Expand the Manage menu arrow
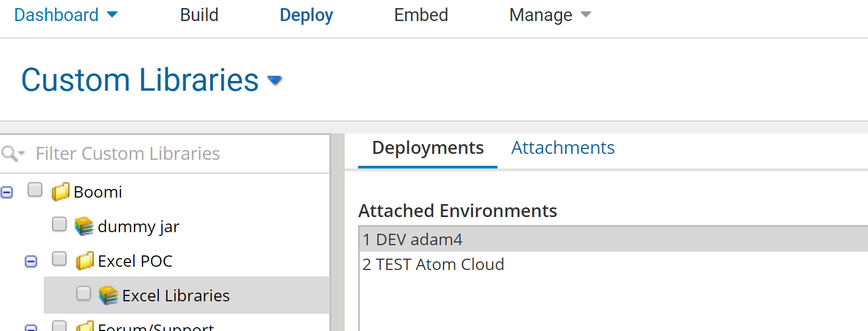 click(x=586, y=15)
